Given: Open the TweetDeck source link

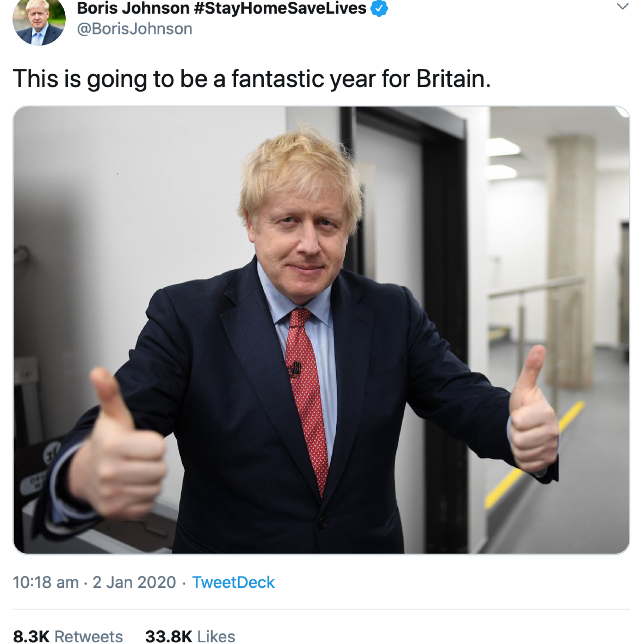Looking at the screenshot, I should point(233,582).
